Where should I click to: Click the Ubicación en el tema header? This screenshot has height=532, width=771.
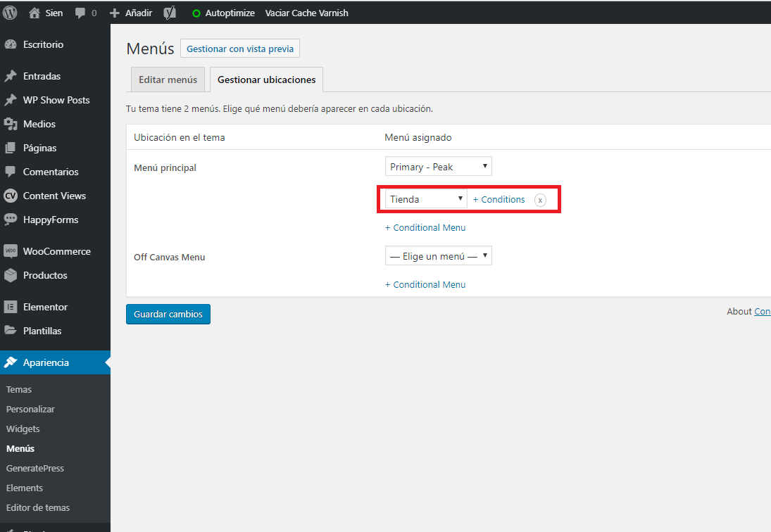pyautogui.click(x=179, y=137)
